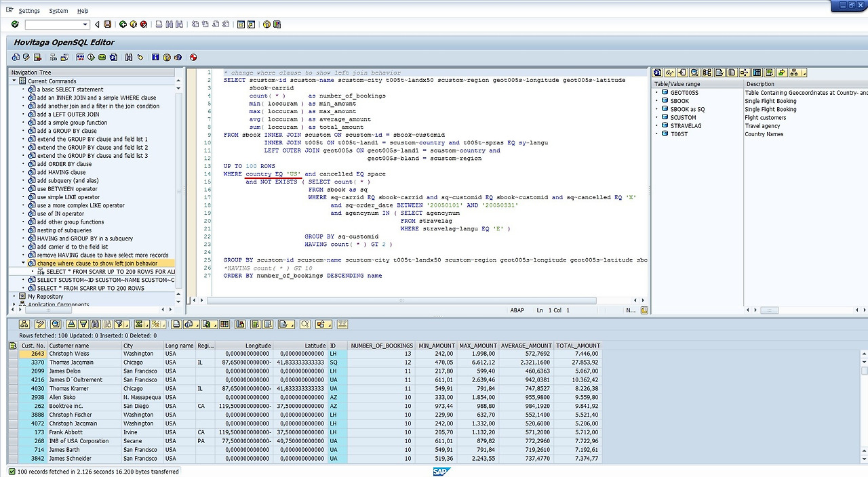
Task: Select the GEOT005S table row
Action: pyautogui.click(x=684, y=92)
